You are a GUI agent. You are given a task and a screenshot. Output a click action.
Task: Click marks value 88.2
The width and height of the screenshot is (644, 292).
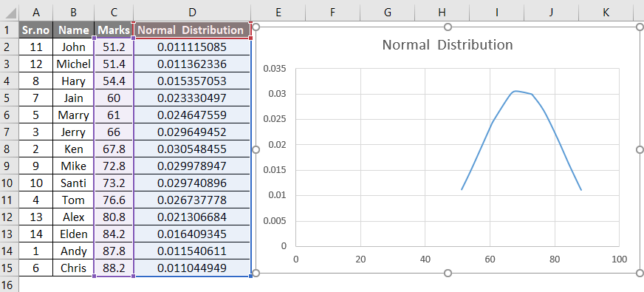click(114, 268)
